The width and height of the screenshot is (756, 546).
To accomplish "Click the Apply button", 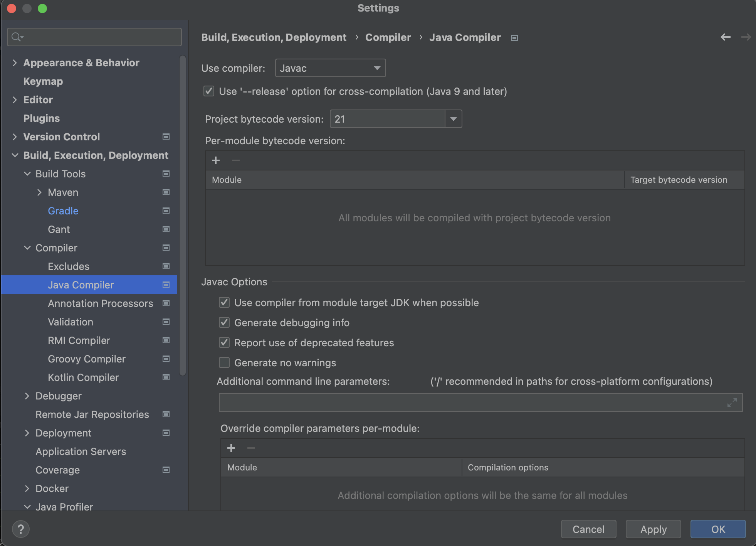I will [x=653, y=529].
